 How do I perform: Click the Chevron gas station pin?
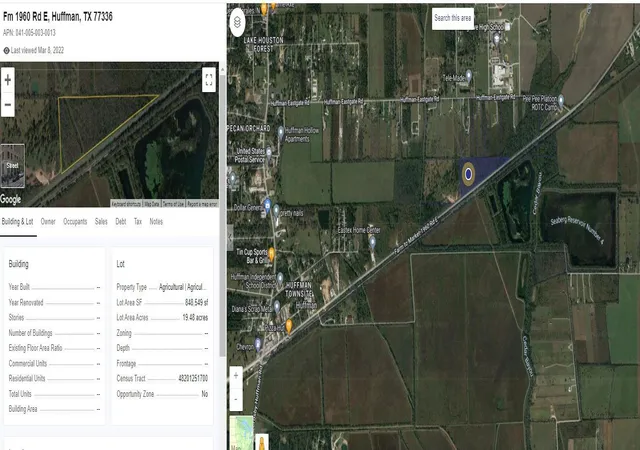(x=258, y=344)
